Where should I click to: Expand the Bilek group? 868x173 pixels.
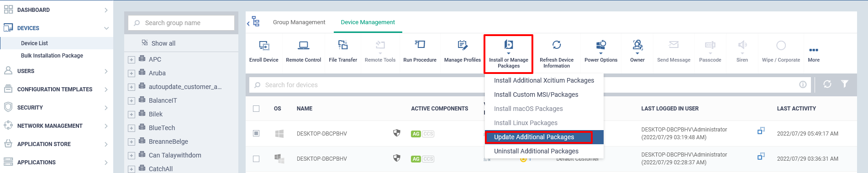click(132, 115)
